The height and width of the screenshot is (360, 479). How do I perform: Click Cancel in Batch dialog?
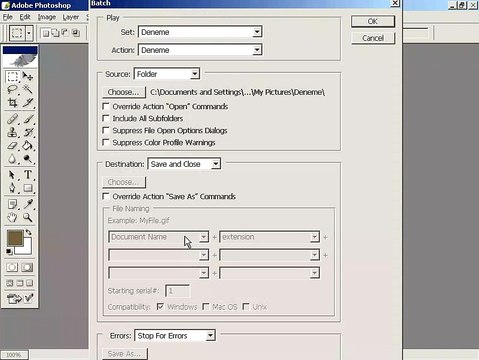[373, 38]
